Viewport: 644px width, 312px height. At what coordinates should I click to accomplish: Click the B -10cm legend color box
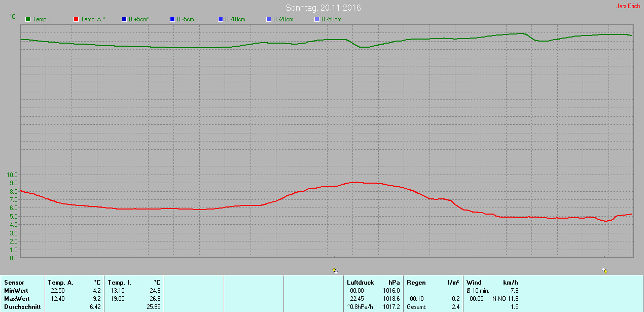(x=221, y=19)
